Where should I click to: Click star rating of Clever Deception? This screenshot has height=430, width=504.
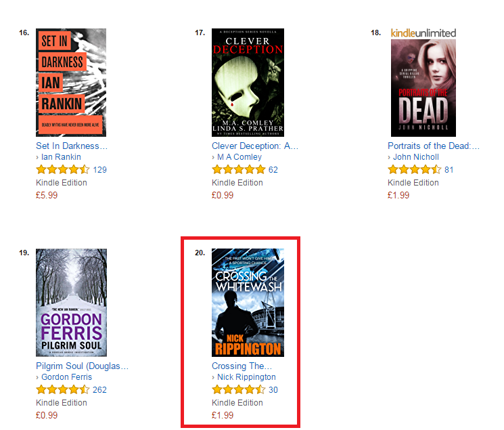click(x=239, y=169)
